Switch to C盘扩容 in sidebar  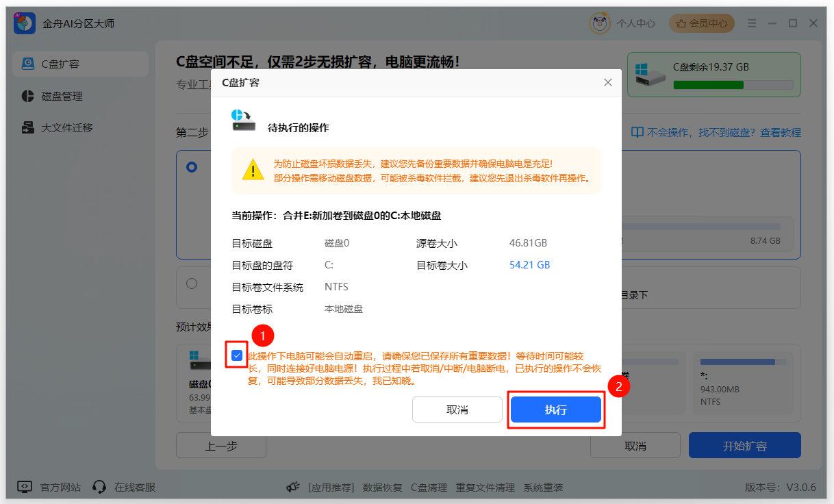79,64
